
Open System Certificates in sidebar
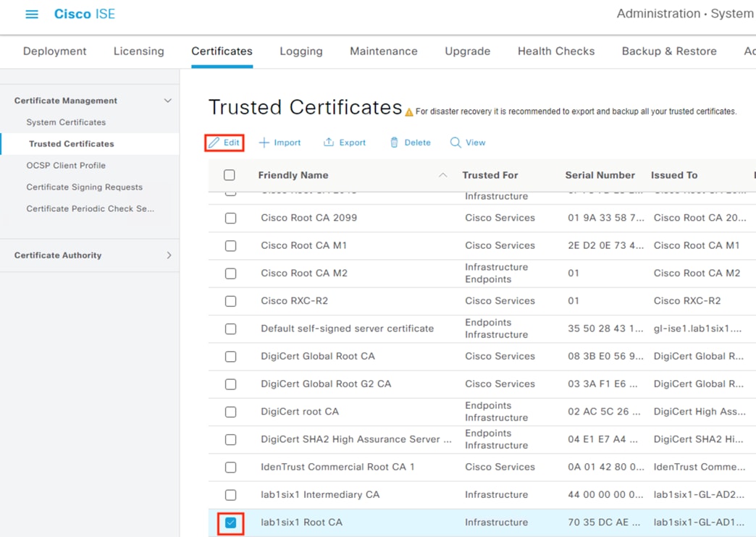tap(66, 122)
